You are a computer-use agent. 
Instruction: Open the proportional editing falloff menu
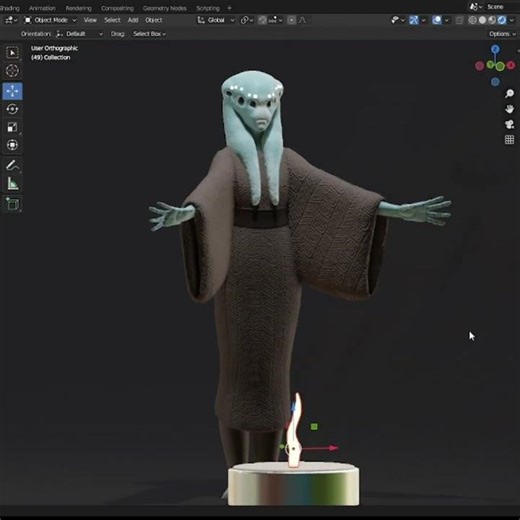pos(303,20)
